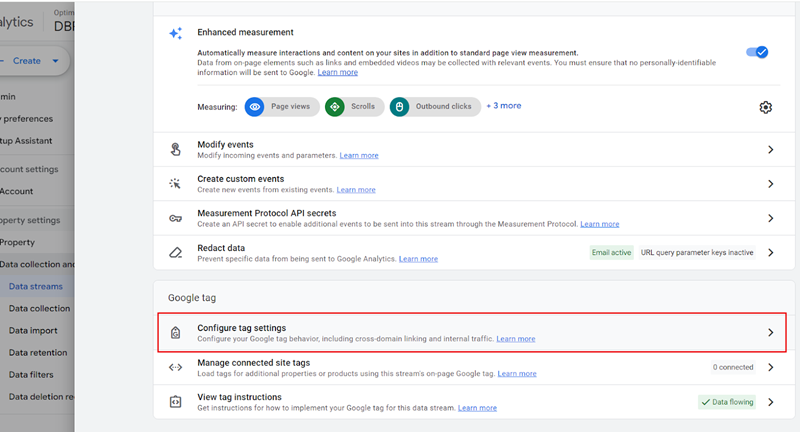Viewport: 800px width, 432px height.
Task: Select Data retention in sidebar
Action: pos(38,352)
